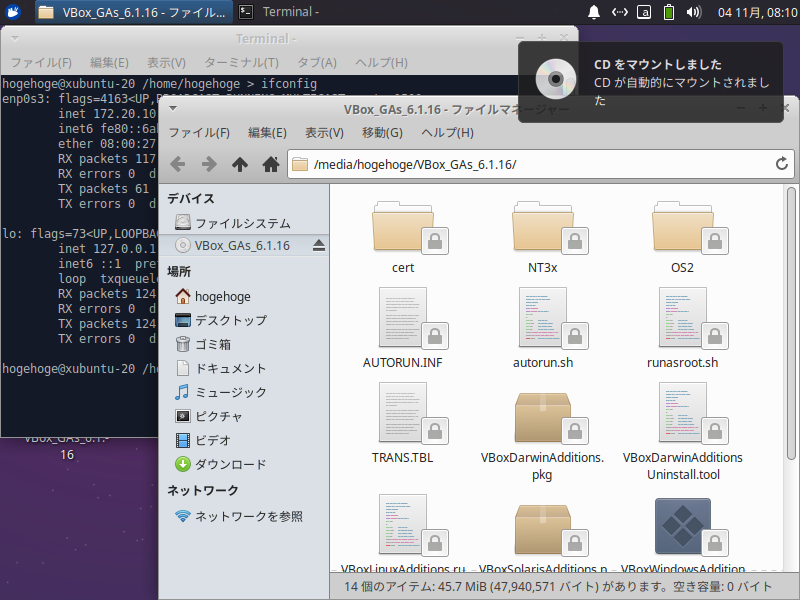This screenshot has height=600, width=800.
Task: Open ドキュメント in the sidebar
Action: click(x=244, y=368)
